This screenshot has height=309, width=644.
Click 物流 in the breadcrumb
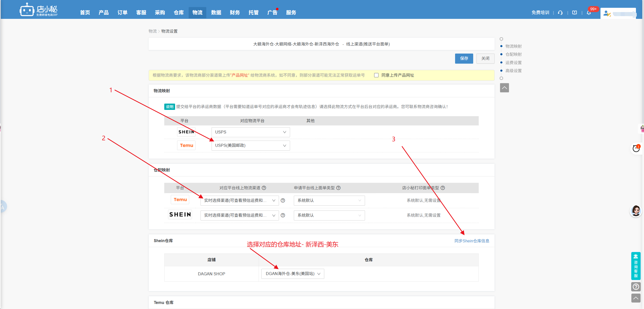click(x=153, y=31)
